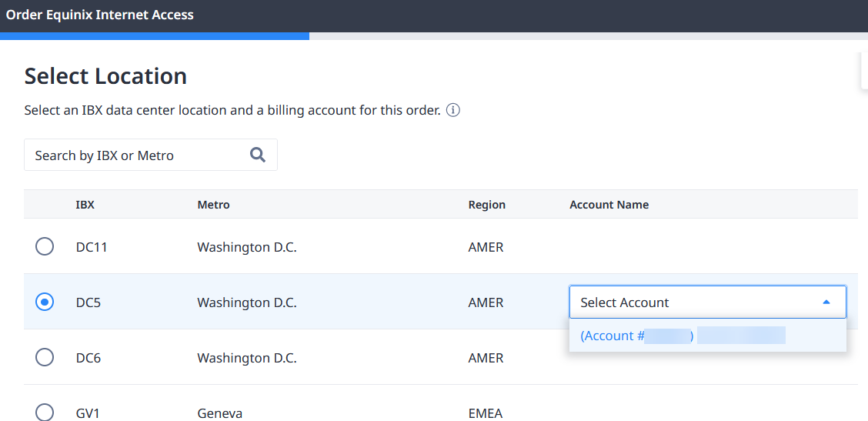This screenshot has height=421, width=868.
Task: Click the Geneva metro cell
Action: coord(220,413)
